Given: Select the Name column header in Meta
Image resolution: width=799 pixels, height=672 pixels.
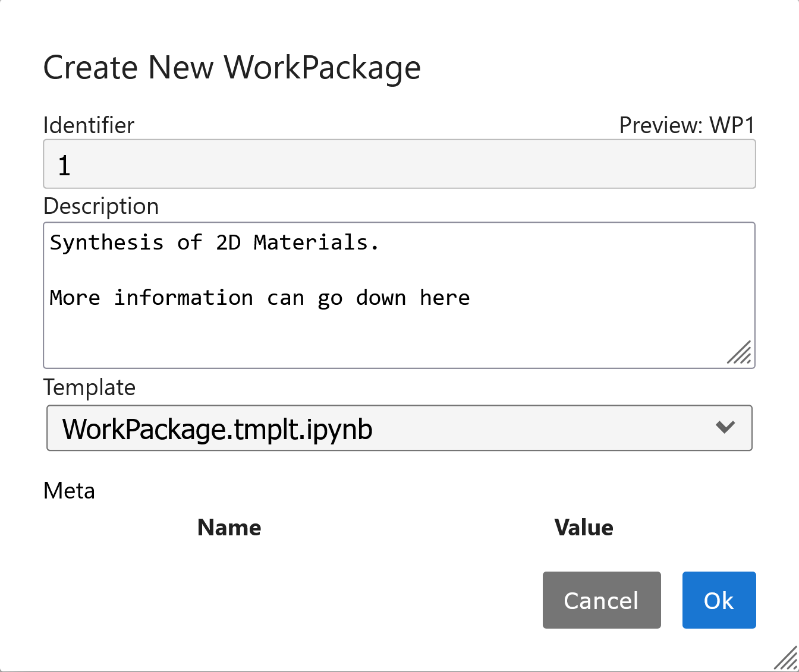Looking at the screenshot, I should 229,528.
